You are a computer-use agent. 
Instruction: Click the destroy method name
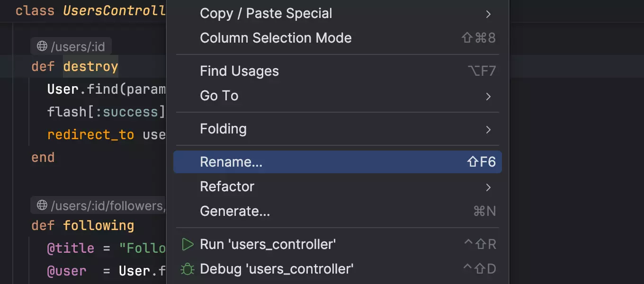click(90, 67)
